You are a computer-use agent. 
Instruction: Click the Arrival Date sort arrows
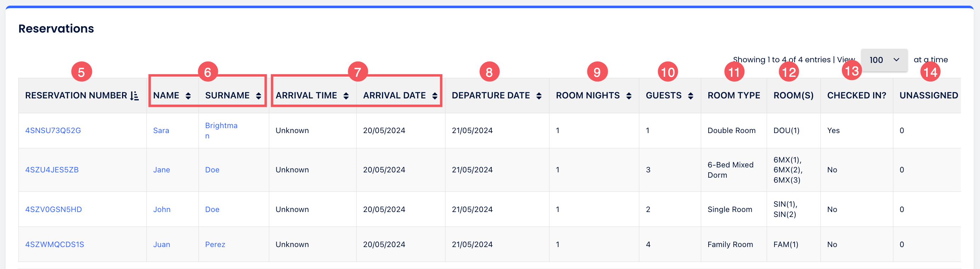[x=434, y=96]
